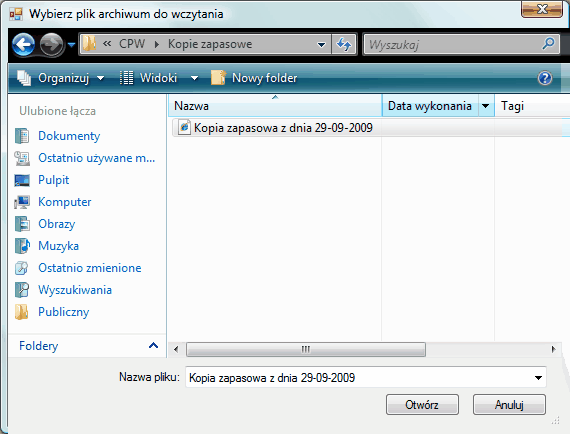Expand the Organizuj menu
The height and width of the screenshot is (434, 570).
pos(61,78)
